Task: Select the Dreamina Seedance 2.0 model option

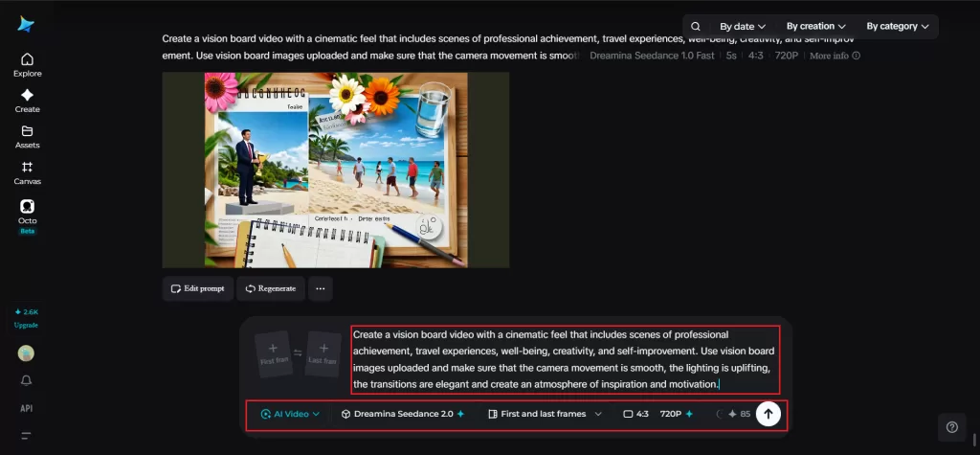Action: [403, 414]
